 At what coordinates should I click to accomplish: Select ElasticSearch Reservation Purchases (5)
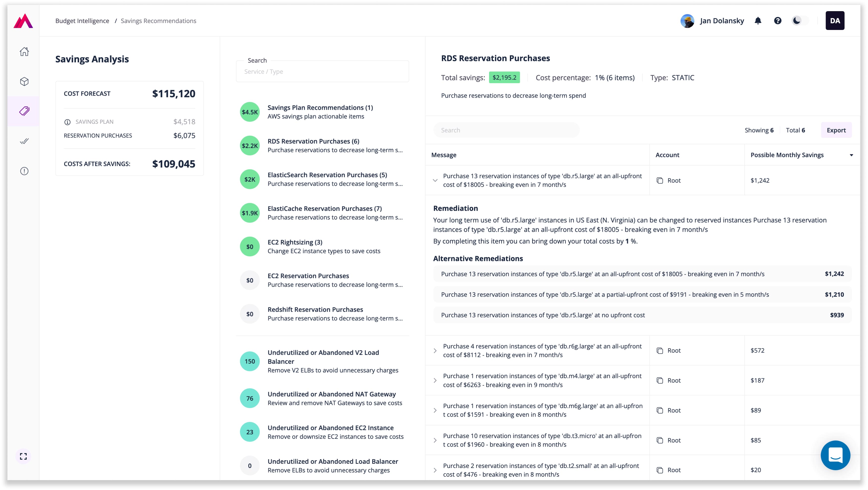(x=322, y=179)
